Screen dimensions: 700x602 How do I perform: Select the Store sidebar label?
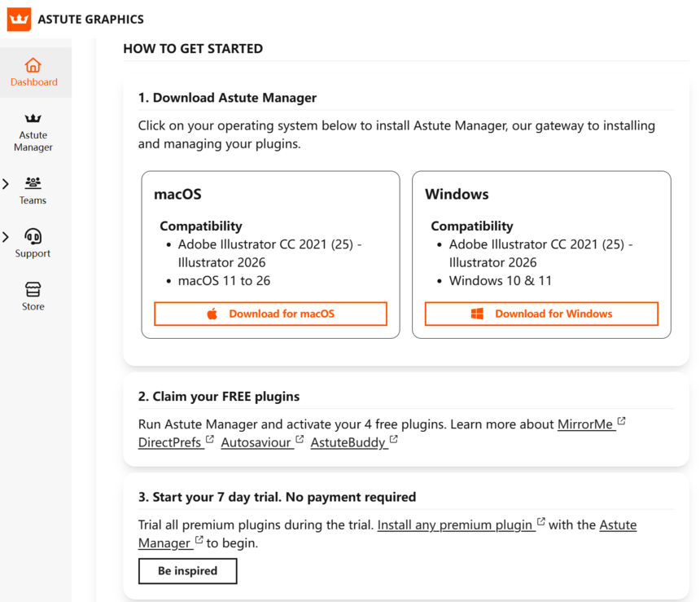click(x=33, y=306)
